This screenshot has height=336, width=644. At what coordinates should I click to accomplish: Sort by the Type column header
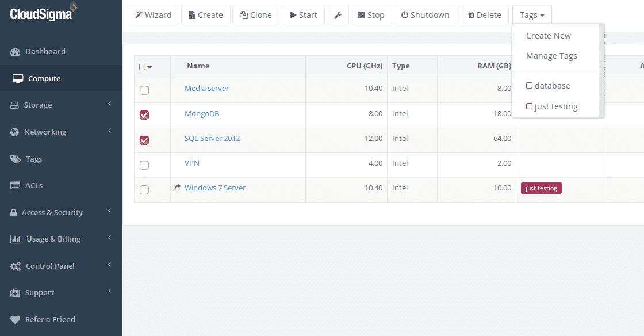tap(400, 66)
